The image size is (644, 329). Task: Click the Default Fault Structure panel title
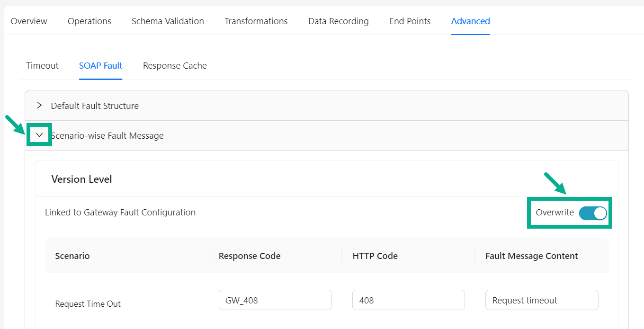[x=95, y=106]
